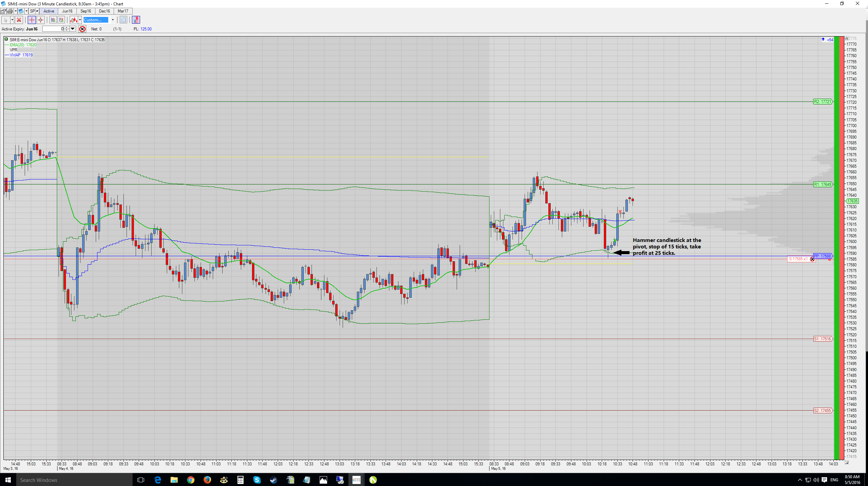Toggle the snap crosshair tool
Screen dimensions: 868x486
(41, 20)
